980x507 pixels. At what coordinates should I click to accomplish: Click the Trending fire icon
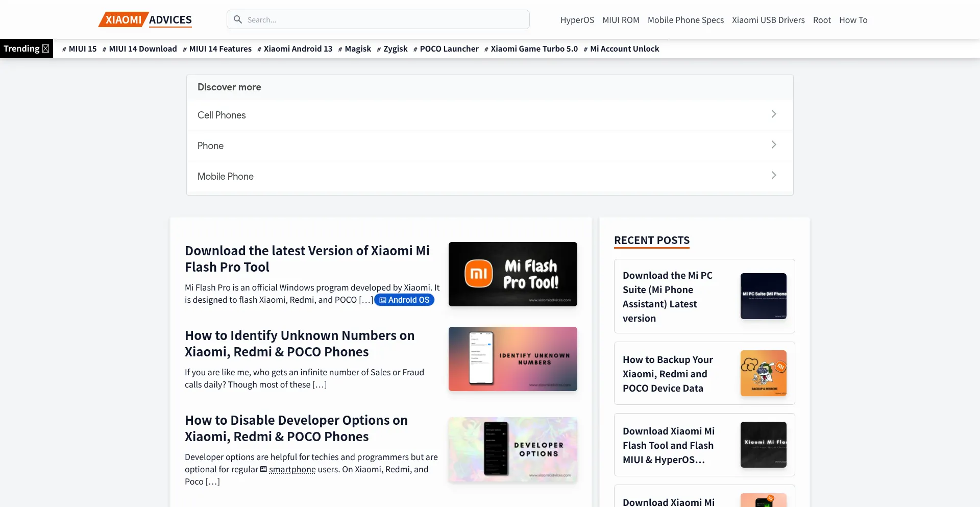45,49
